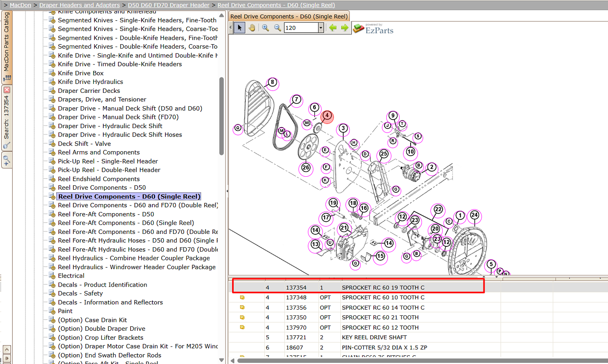Screen dimensions: 608x364
Task: Select the arrow pointer tool
Action: 240,28
